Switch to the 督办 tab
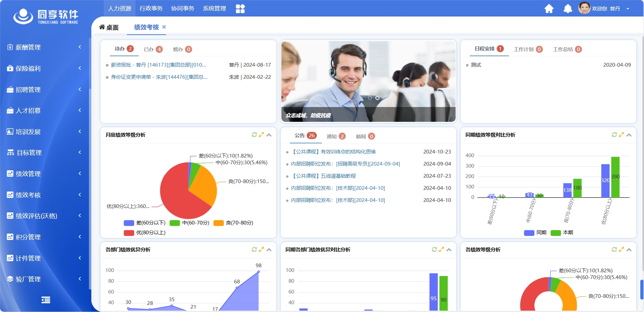The image size is (644, 312). pos(182,49)
